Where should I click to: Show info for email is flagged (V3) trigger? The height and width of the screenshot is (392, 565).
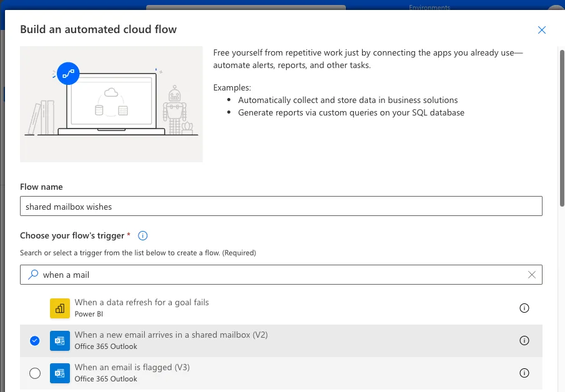[524, 373]
